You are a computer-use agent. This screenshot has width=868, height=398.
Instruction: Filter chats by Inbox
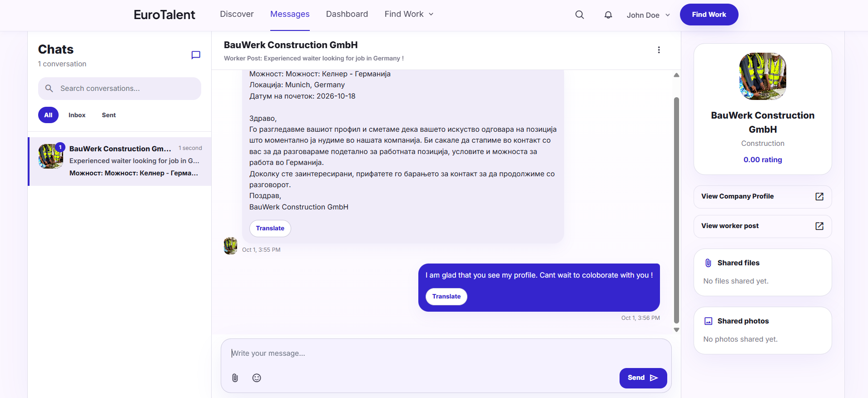77,115
